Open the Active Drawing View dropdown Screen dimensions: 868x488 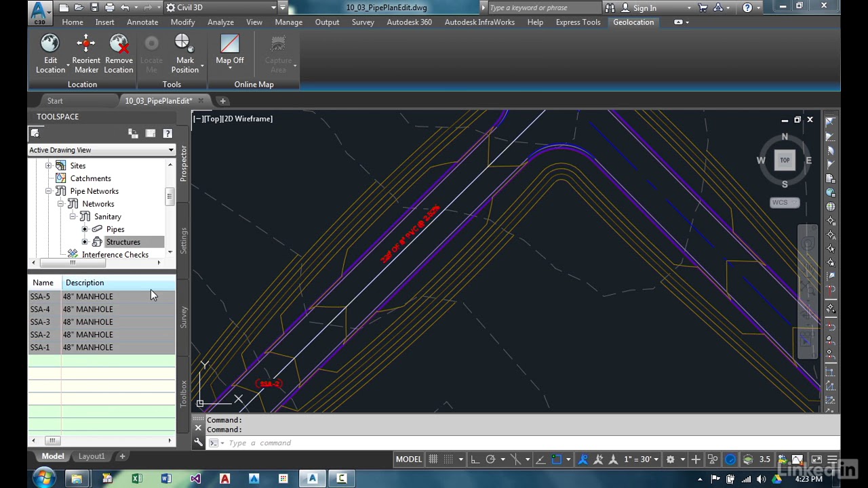tap(102, 150)
